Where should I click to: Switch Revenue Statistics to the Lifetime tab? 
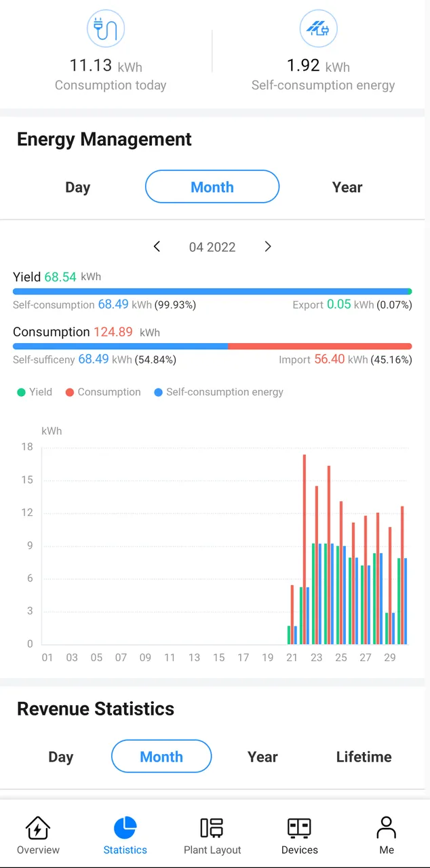click(364, 757)
